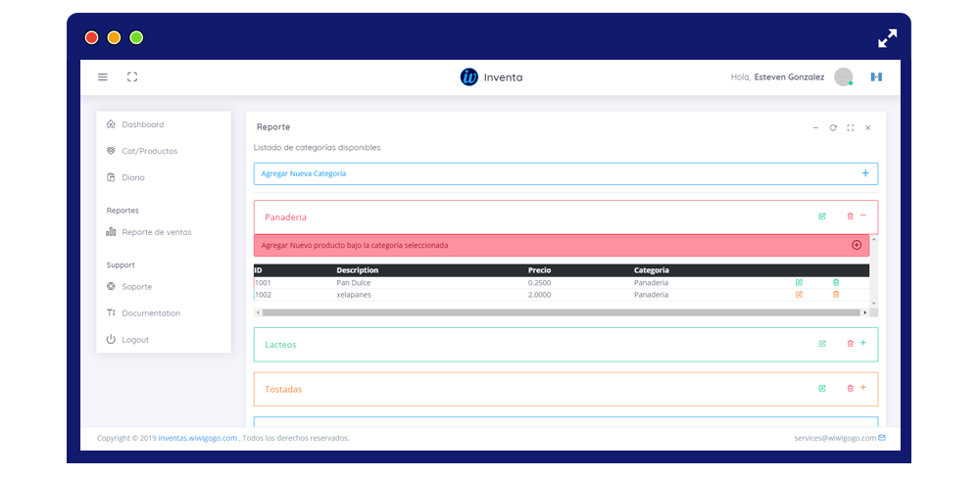
Task: Expand the browser mockup with diagonal arrows icon
Action: pos(888,38)
